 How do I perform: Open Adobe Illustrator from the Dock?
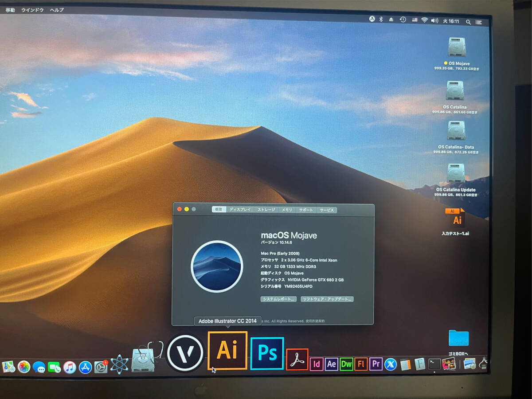[x=227, y=351]
